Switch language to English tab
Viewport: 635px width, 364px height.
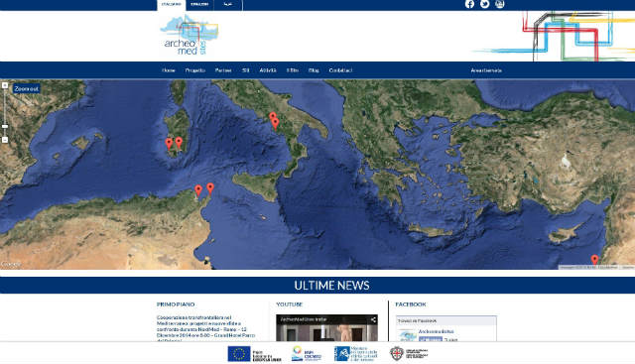coord(199,4)
